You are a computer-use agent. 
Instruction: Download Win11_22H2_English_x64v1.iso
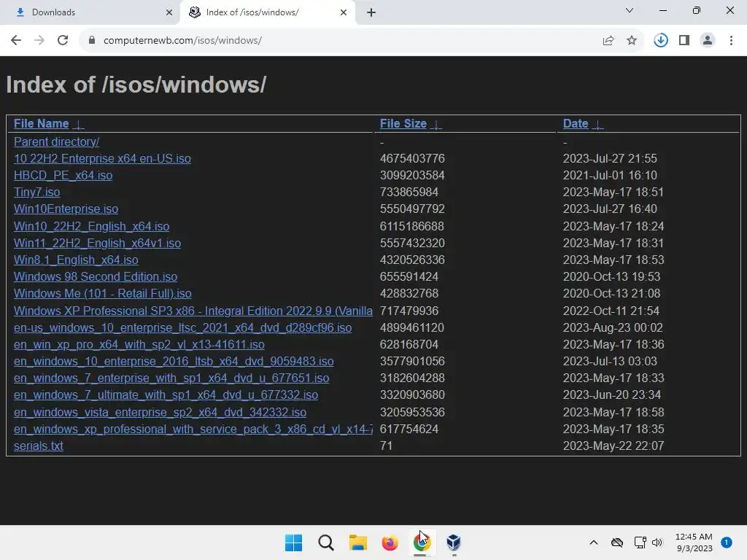pyautogui.click(x=97, y=244)
